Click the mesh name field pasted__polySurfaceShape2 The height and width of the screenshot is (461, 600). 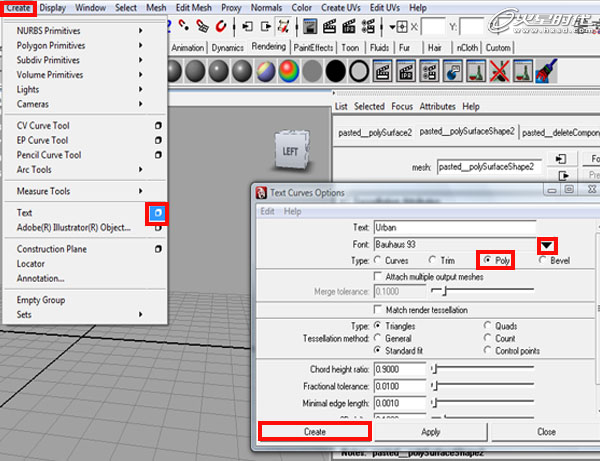point(489,167)
